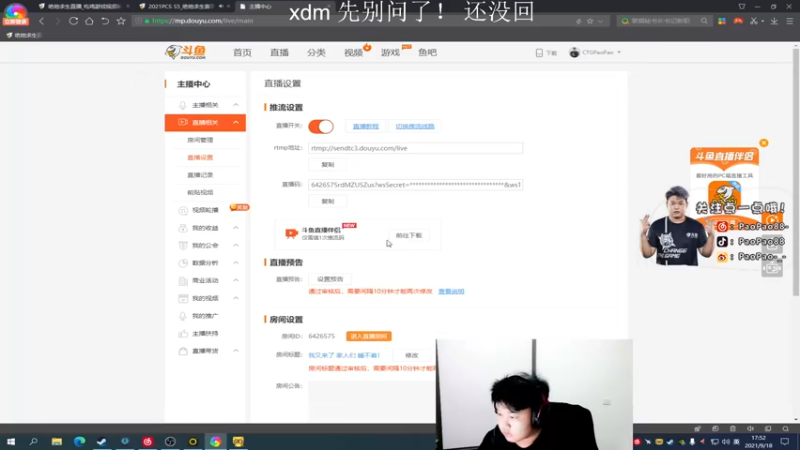Click the 视频轮播 sidebar icon

[x=183, y=210]
